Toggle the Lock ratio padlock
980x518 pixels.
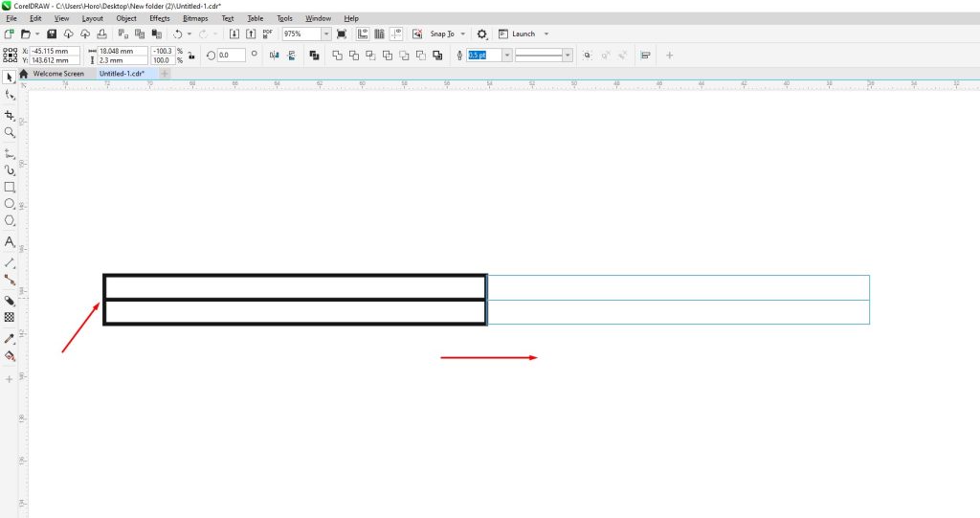point(191,55)
